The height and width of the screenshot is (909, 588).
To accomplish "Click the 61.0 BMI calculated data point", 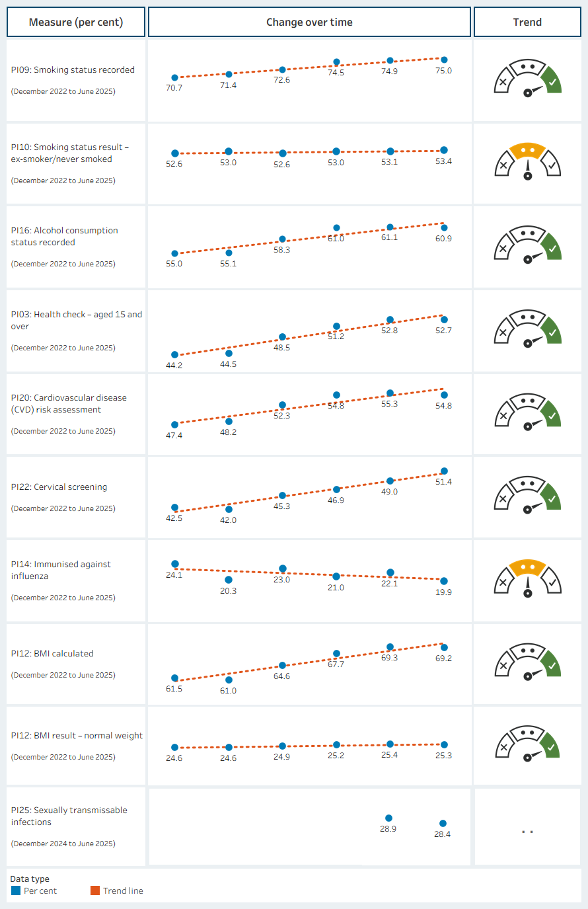I will click(229, 680).
